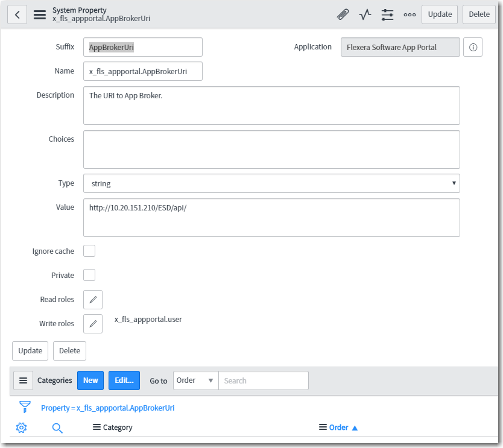This screenshot has width=503, height=448.
Task: Edit Read roles with pencil icon
Action: click(x=93, y=300)
